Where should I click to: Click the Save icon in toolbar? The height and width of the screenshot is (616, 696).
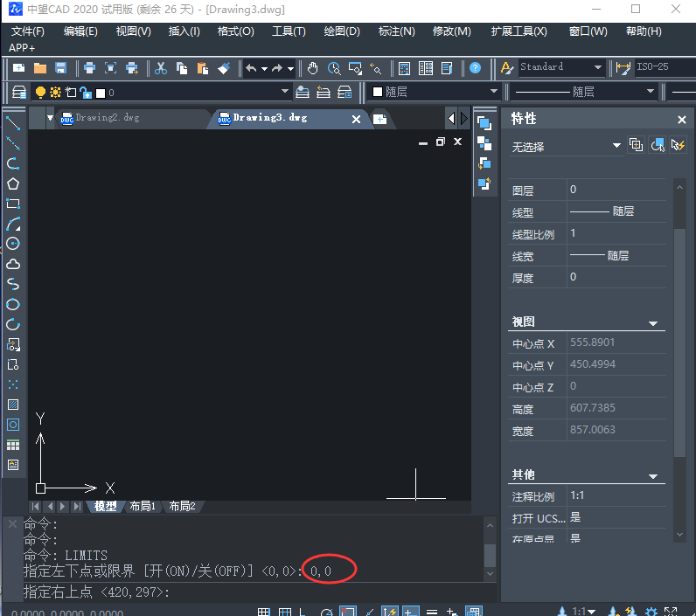coord(61,68)
